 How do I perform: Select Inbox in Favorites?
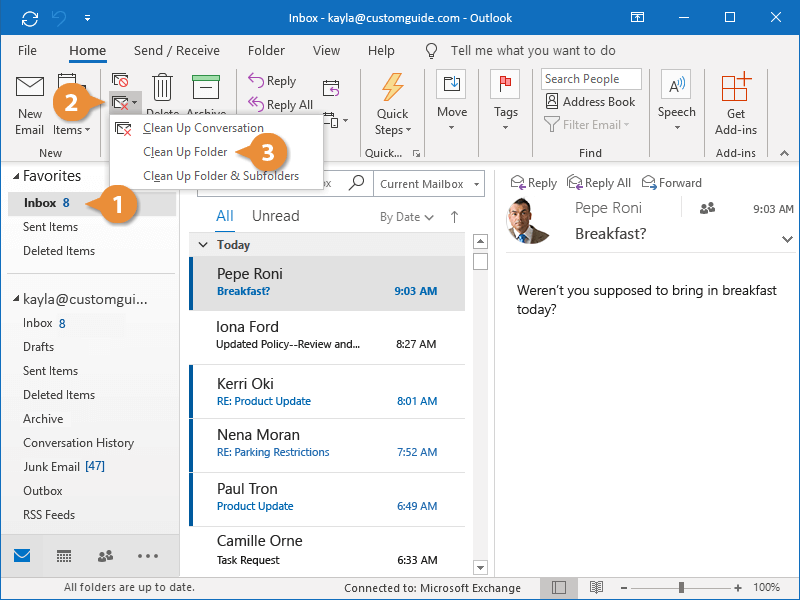[x=92, y=203]
